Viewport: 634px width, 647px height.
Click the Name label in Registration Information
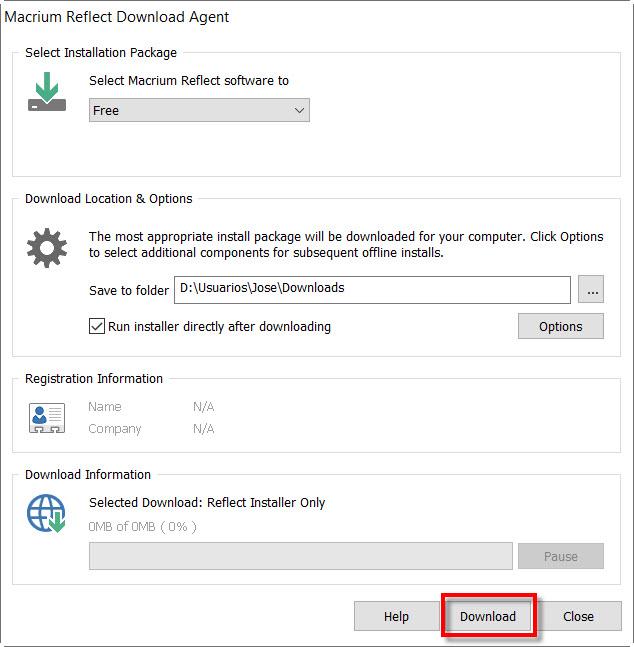(x=105, y=407)
